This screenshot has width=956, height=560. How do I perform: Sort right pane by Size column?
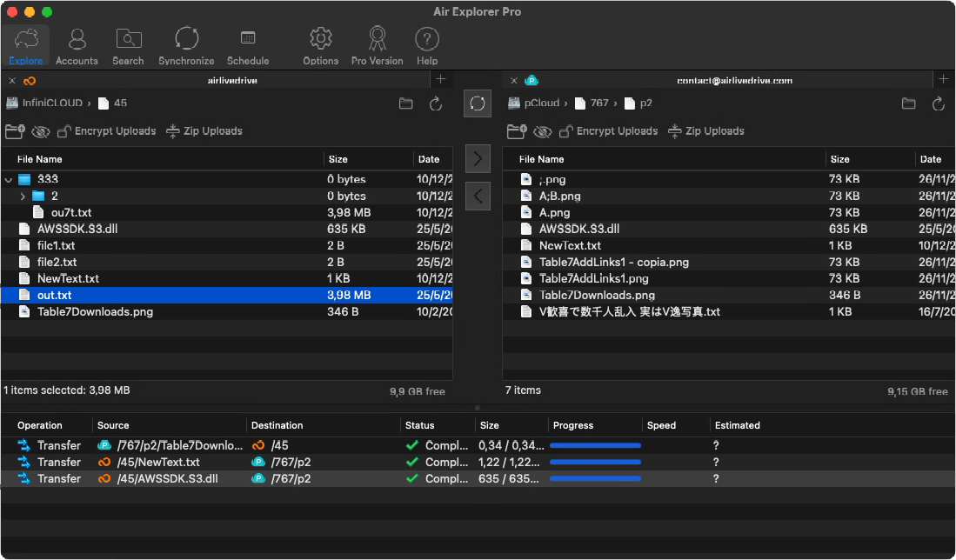pyautogui.click(x=840, y=159)
